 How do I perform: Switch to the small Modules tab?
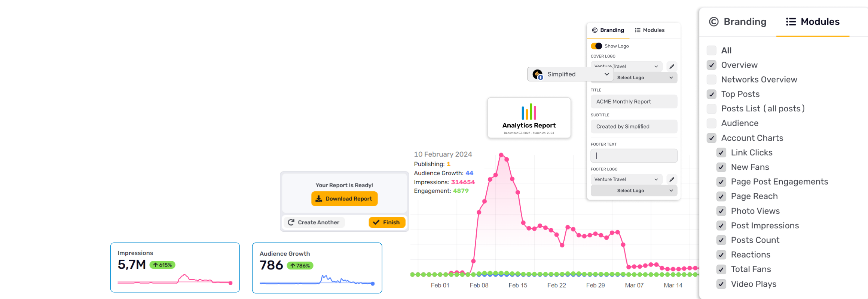click(x=650, y=30)
